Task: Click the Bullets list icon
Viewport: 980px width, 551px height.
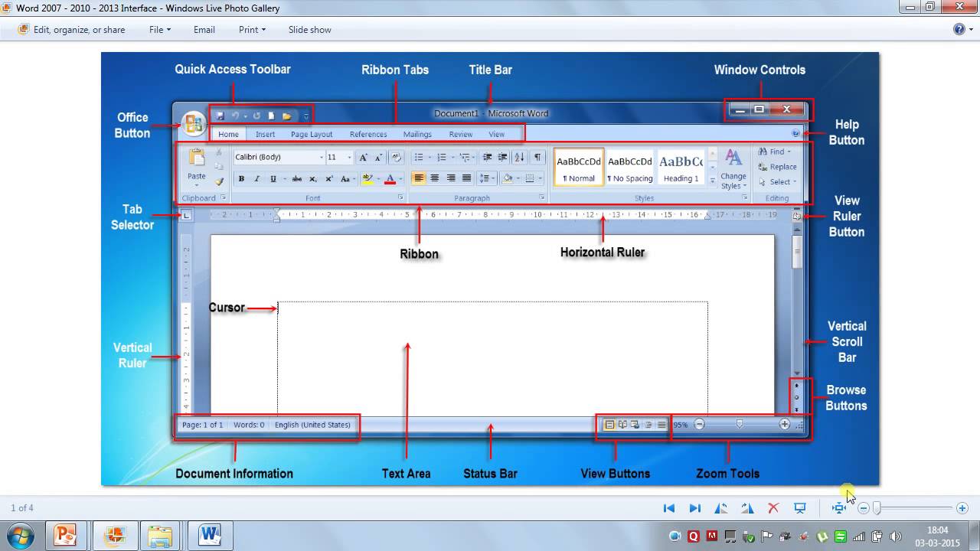Action: point(419,157)
